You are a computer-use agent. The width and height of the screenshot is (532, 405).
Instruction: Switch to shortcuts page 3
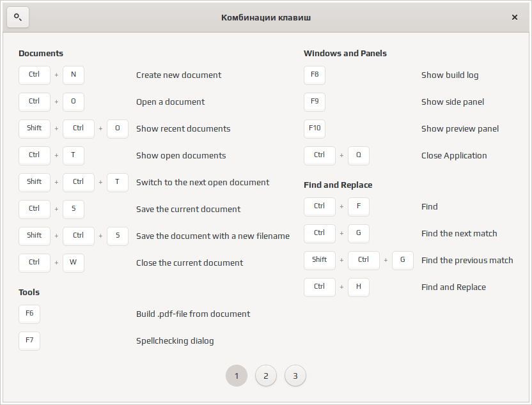coord(295,376)
